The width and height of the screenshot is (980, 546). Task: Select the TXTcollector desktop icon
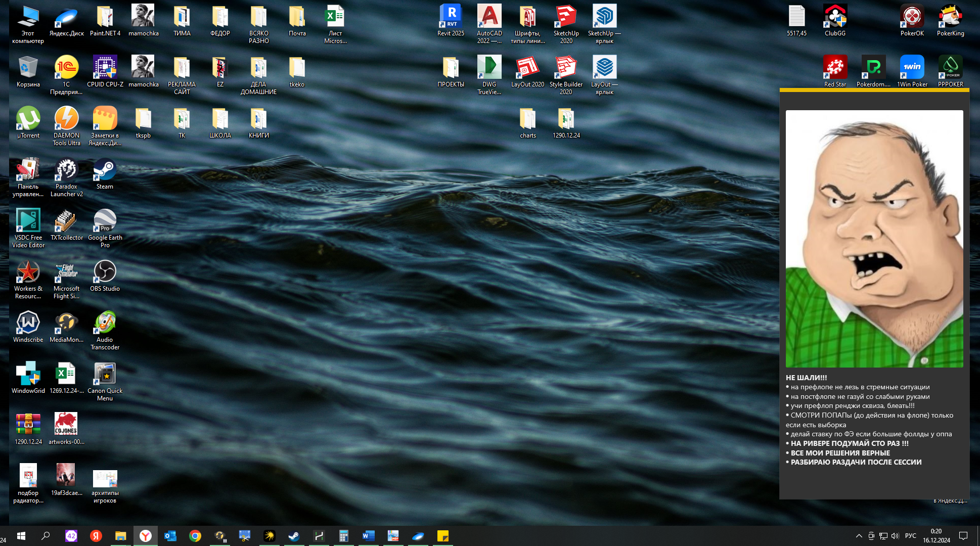pyautogui.click(x=66, y=225)
